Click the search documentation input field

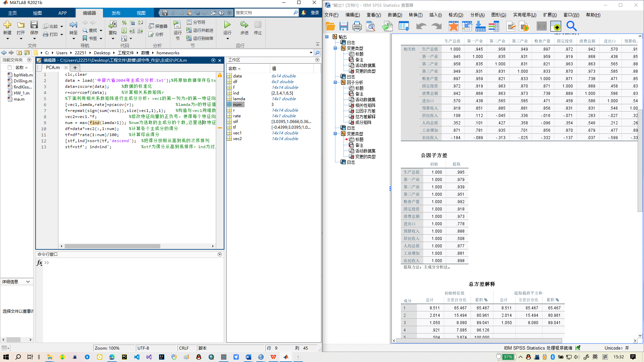263,13
